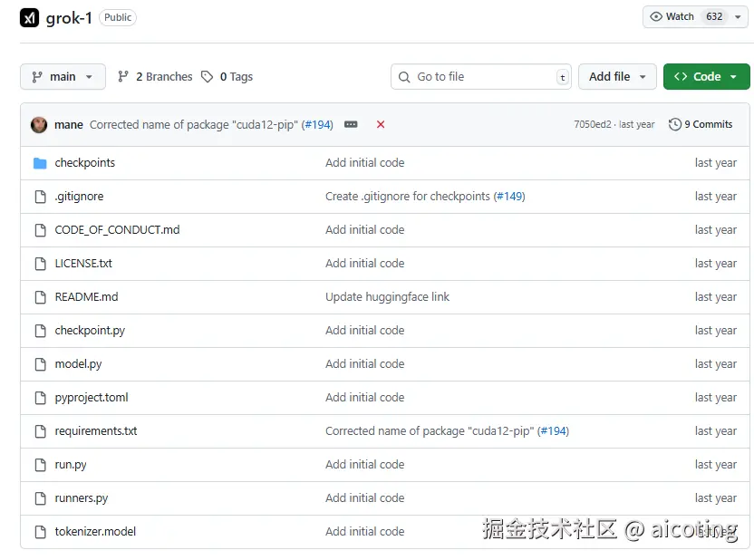Open the mane author profile link
Screen dimensions: 754x560
[x=69, y=125]
